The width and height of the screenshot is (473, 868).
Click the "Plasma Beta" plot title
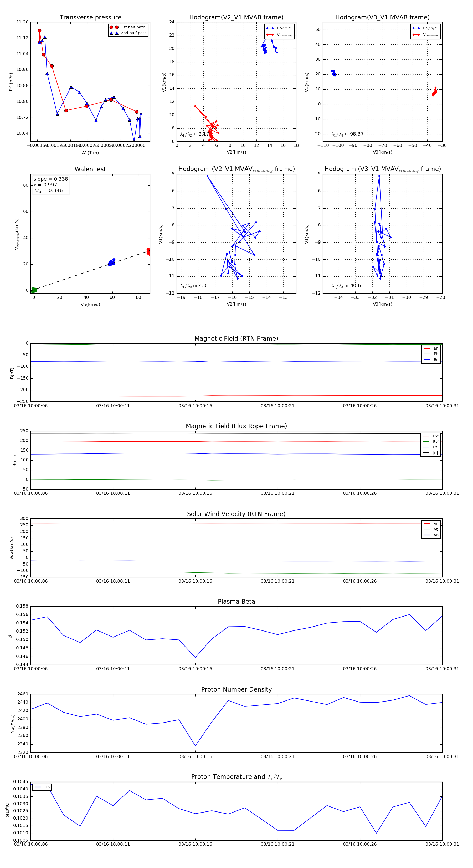[x=236, y=602]
